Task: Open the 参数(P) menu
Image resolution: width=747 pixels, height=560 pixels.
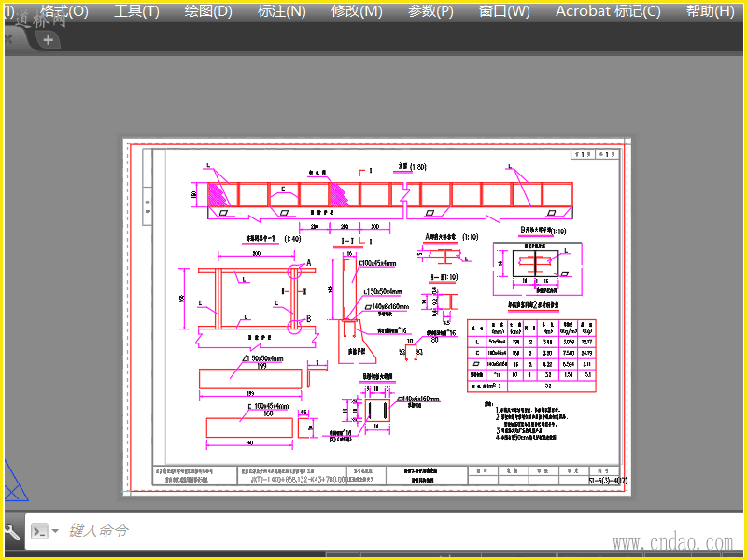Action: pyautogui.click(x=430, y=10)
